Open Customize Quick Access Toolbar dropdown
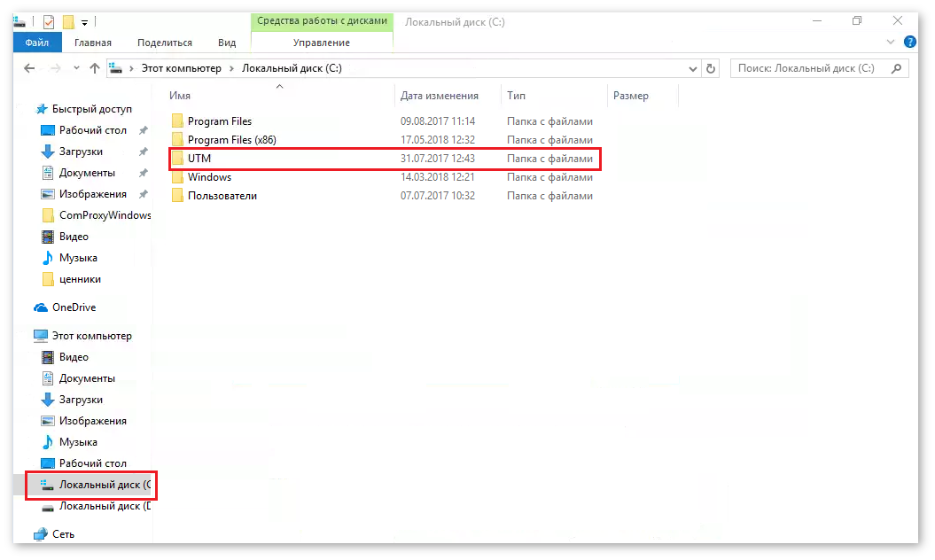 (x=84, y=21)
